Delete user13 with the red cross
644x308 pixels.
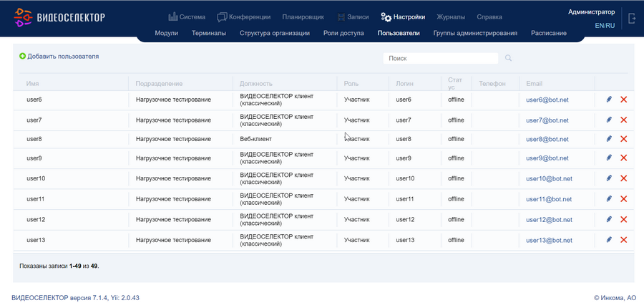(623, 240)
